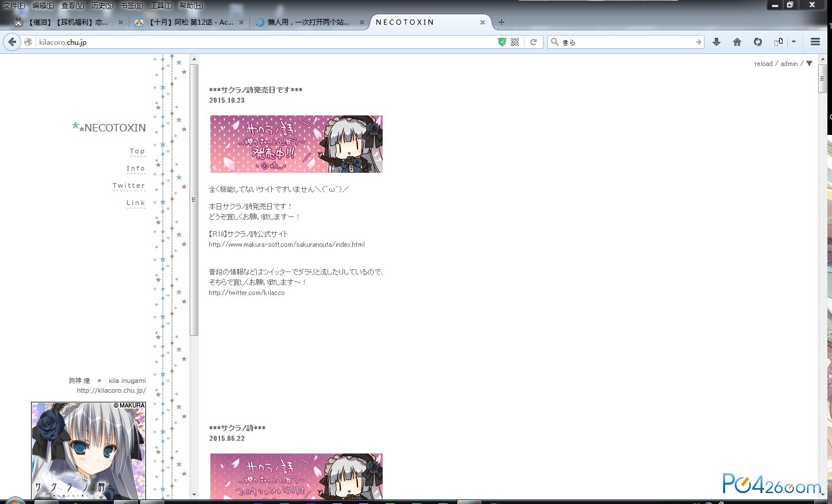The width and height of the screenshot is (832, 504).
Task: Submit search with the arrow icon
Action: point(698,42)
